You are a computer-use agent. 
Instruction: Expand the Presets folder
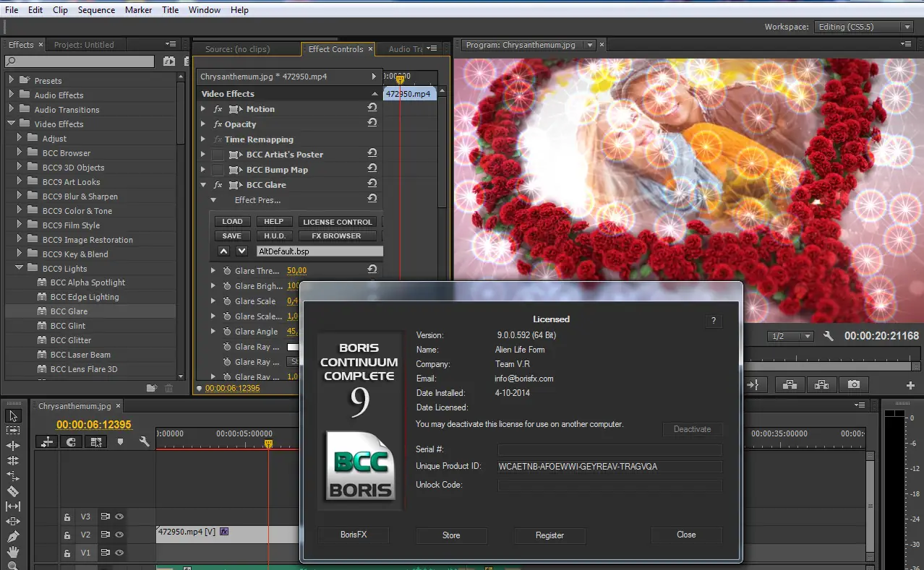(x=11, y=80)
